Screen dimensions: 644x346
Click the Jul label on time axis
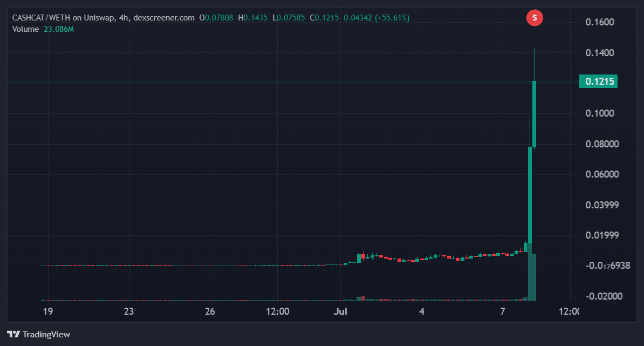click(340, 311)
